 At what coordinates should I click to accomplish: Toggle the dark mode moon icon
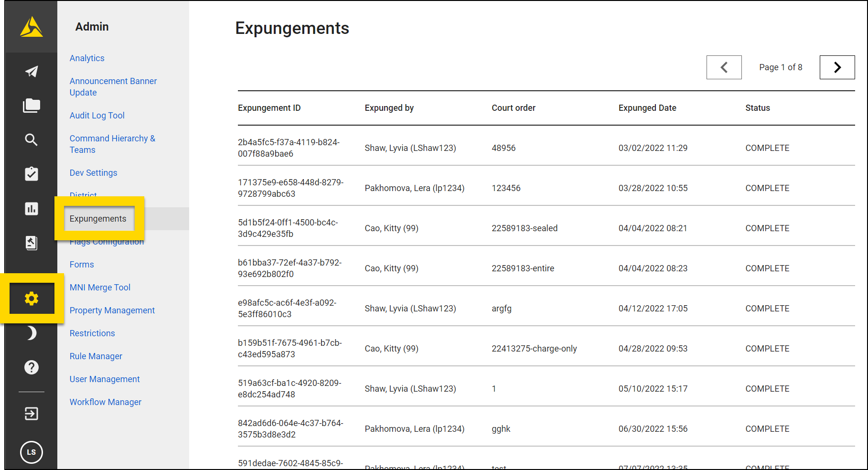32,333
